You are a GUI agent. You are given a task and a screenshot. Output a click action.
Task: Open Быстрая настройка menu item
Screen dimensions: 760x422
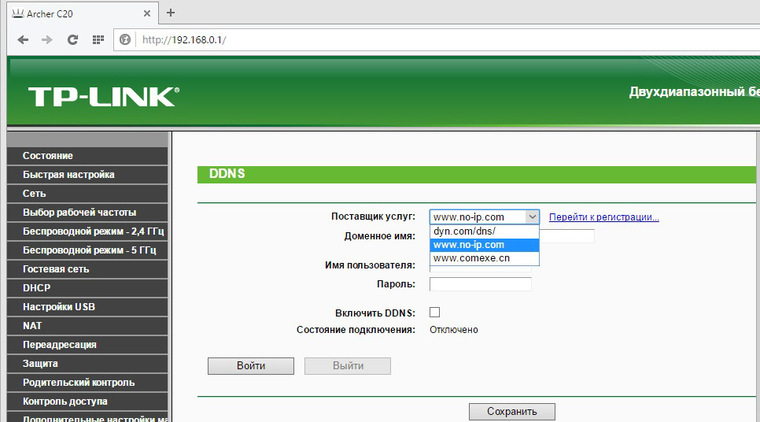(88, 174)
